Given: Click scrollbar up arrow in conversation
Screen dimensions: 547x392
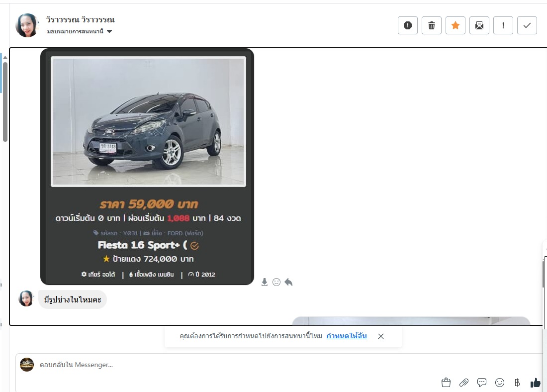Looking at the screenshot, I should pos(5,58).
